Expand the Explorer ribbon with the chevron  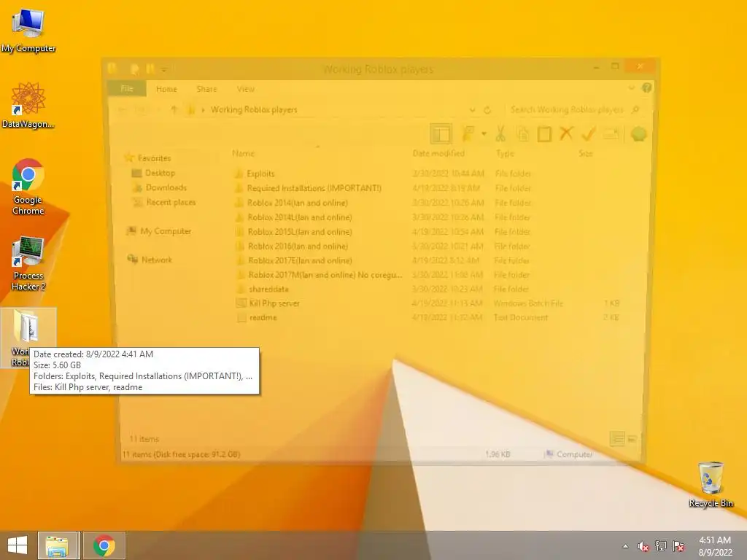click(632, 87)
